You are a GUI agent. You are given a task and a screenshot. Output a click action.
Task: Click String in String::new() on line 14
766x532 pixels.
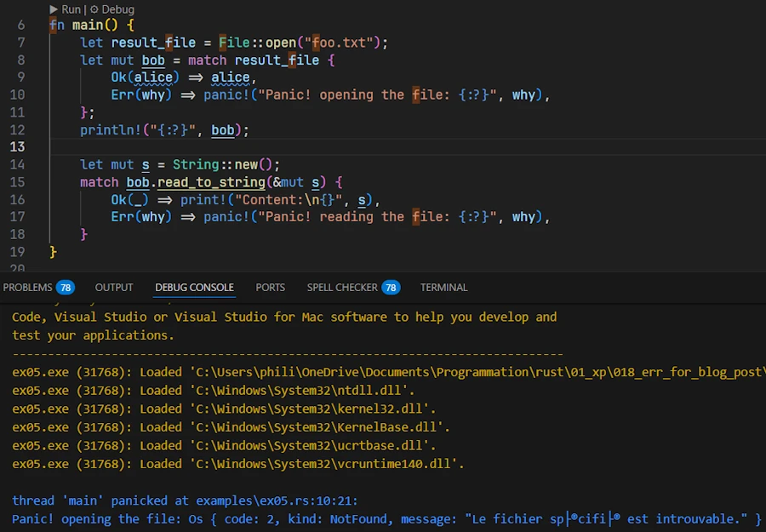196,165
